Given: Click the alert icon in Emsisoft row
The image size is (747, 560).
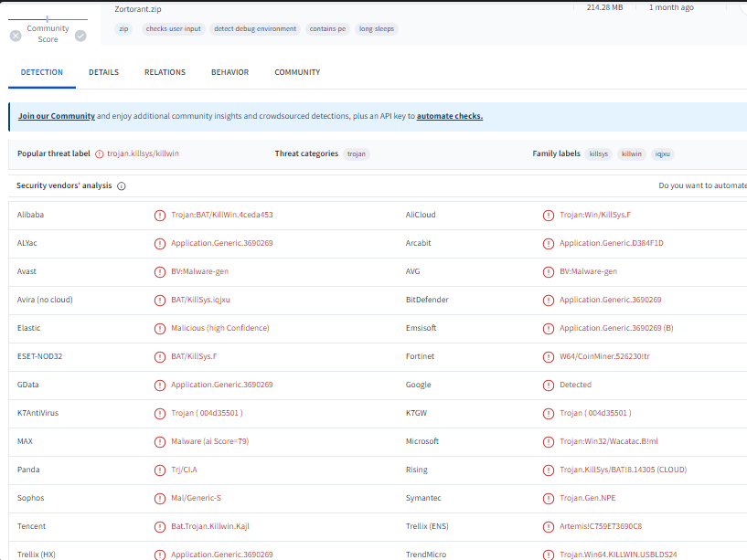Looking at the screenshot, I should pos(549,329).
